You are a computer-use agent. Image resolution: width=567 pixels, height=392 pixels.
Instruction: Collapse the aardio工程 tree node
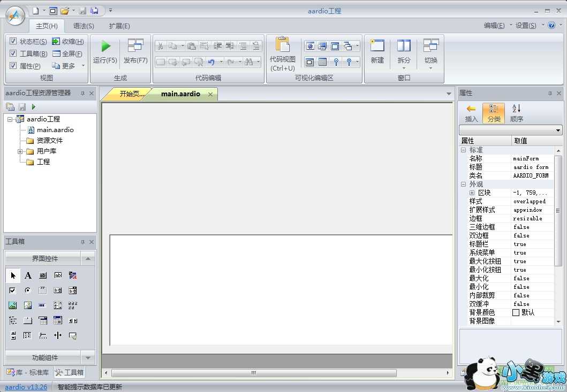tap(10, 119)
